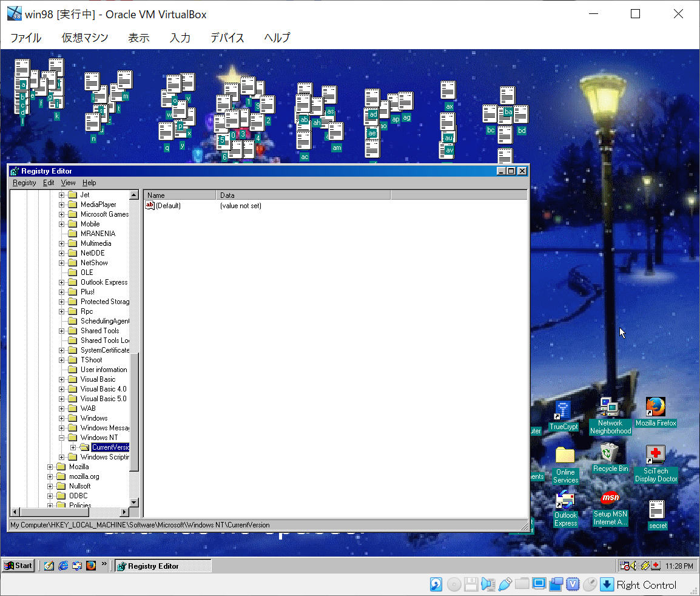
Task: Expand the Shared Tools registry key
Action: coord(62,331)
